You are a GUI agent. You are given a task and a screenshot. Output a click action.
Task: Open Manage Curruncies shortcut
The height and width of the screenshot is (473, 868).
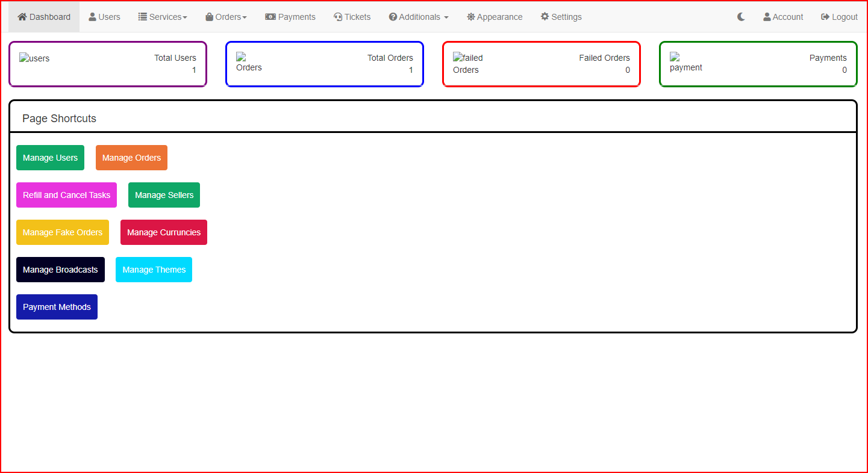pos(164,232)
